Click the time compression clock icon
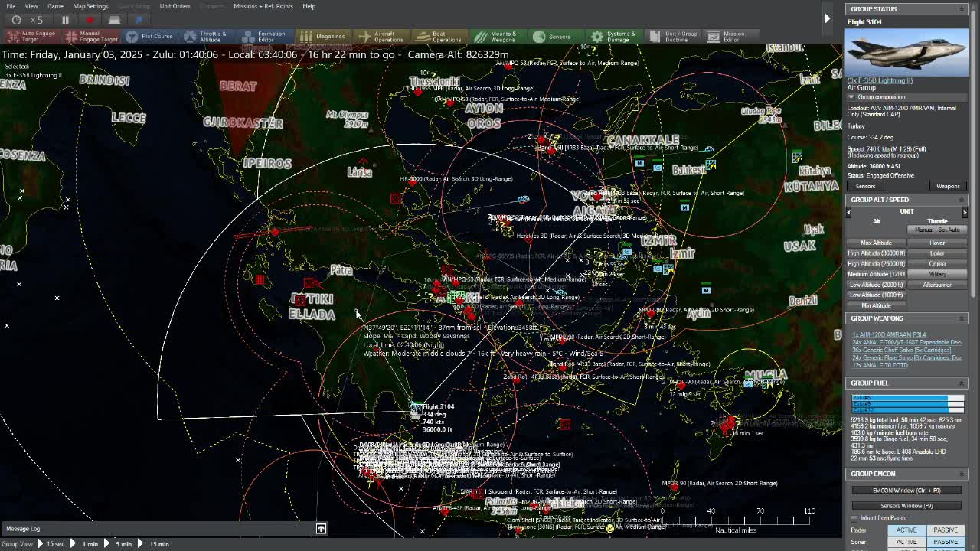Screen dimensions: 980x551 [x=16, y=20]
